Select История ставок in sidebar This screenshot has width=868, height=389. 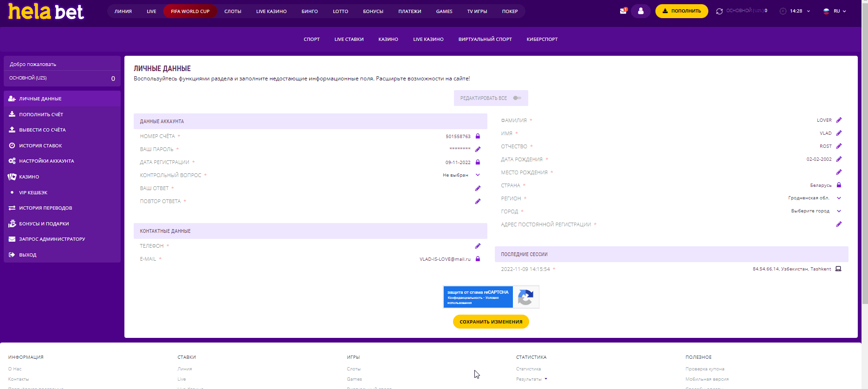62,145
